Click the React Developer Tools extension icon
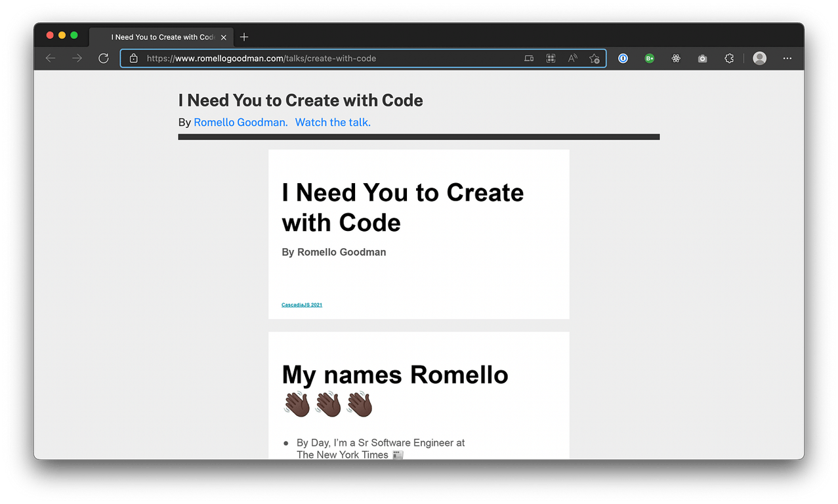The height and width of the screenshot is (504, 838). (x=676, y=58)
